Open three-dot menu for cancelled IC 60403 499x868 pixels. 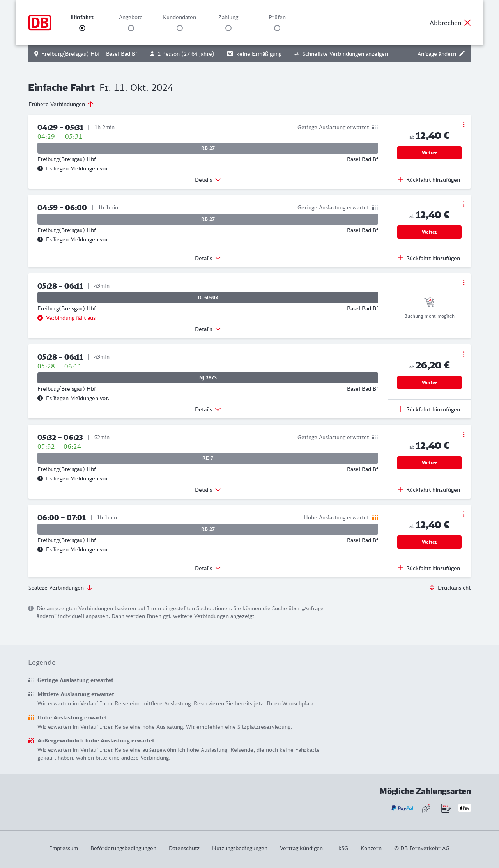tap(464, 282)
